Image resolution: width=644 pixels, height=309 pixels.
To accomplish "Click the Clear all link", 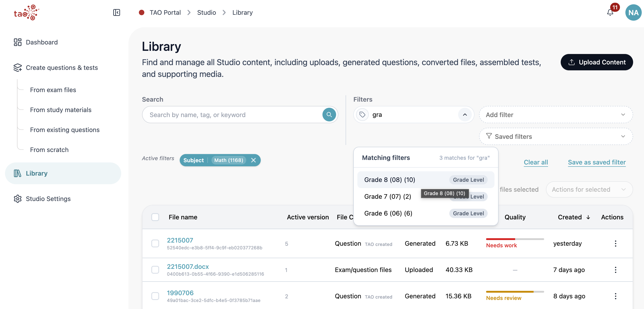I will (536, 162).
